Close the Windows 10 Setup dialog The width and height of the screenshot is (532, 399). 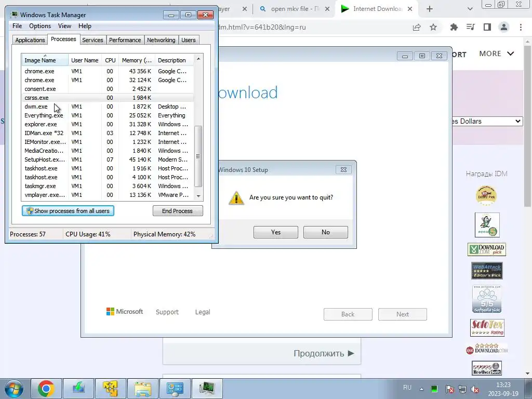click(x=343, y=170)
